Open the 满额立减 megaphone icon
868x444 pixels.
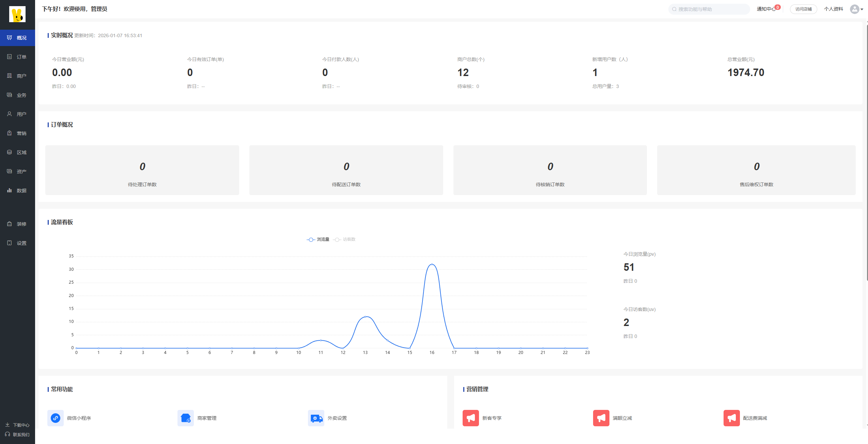[601, 418]
